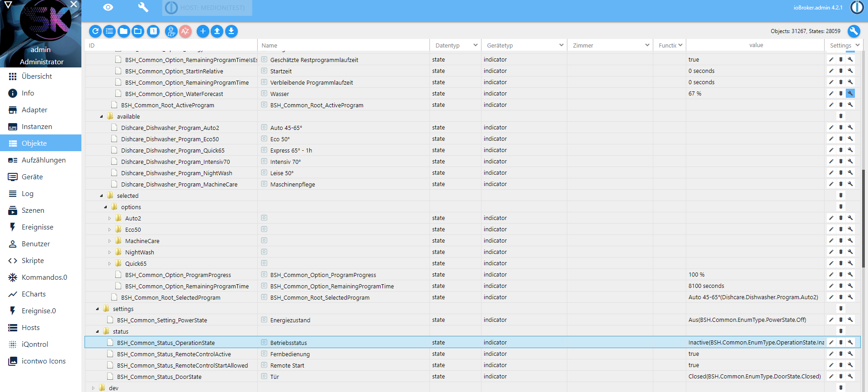The image size is (868, 392).
Task: Open iQontrol in the sidebar
Action: click(41, 344)
